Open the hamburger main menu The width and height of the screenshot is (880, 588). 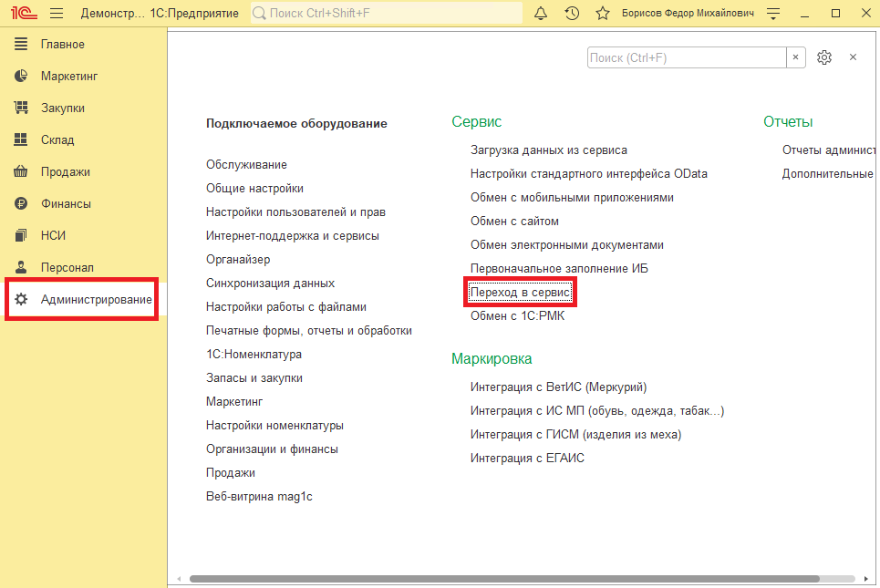click(57, 13)
